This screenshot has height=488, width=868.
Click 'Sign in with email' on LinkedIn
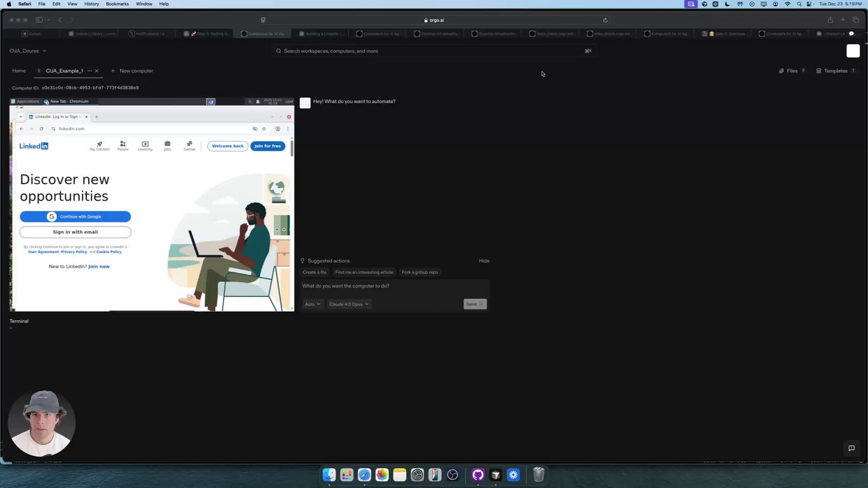coord(75,232)
